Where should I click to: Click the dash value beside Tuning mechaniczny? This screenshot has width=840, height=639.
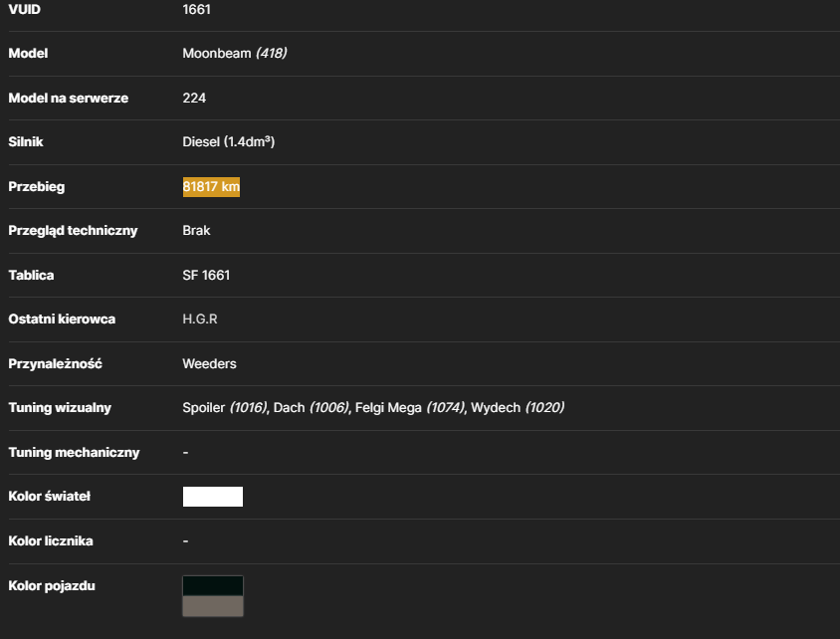click(x=185, y=453)
